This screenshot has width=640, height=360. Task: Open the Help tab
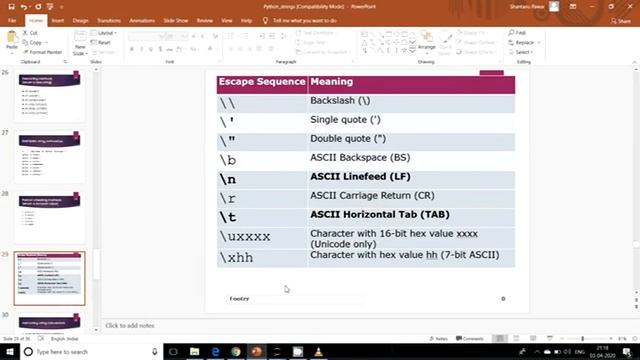(246, 20)
